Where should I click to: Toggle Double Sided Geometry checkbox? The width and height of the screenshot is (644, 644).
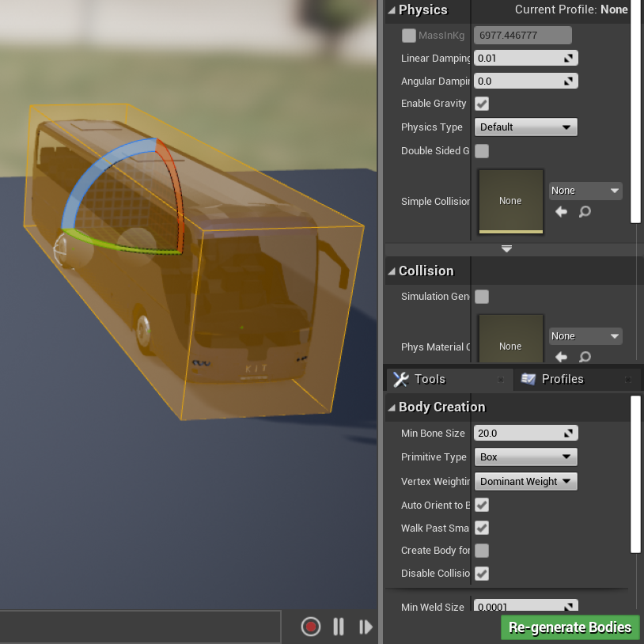482,151
